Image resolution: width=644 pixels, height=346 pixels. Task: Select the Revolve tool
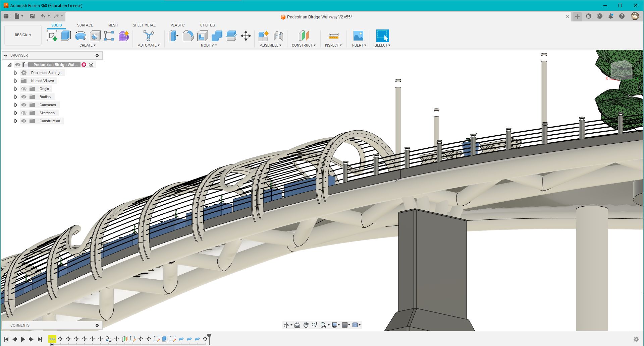81,36
